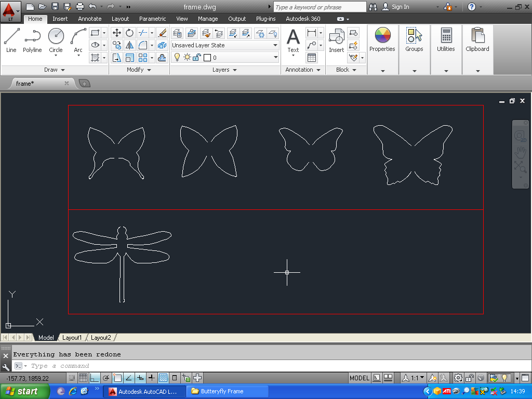Activate the Rectangular Array tool
532x399 pixels.
(x=143, y=58)
